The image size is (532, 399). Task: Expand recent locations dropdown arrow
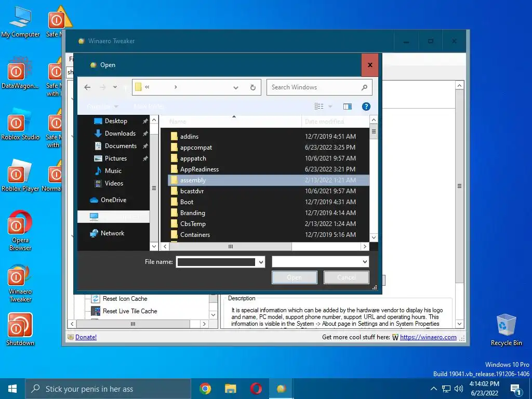click(x=115, y=87)
